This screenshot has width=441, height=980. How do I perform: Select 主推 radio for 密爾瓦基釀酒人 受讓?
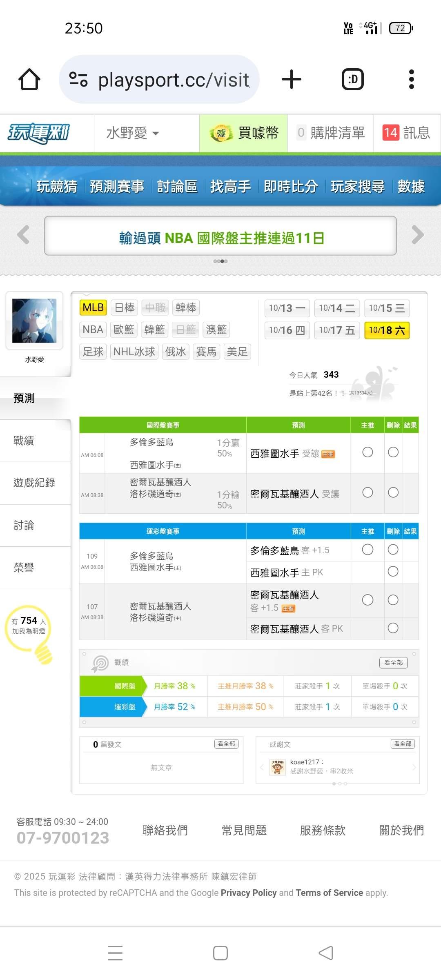click(367, 492)
